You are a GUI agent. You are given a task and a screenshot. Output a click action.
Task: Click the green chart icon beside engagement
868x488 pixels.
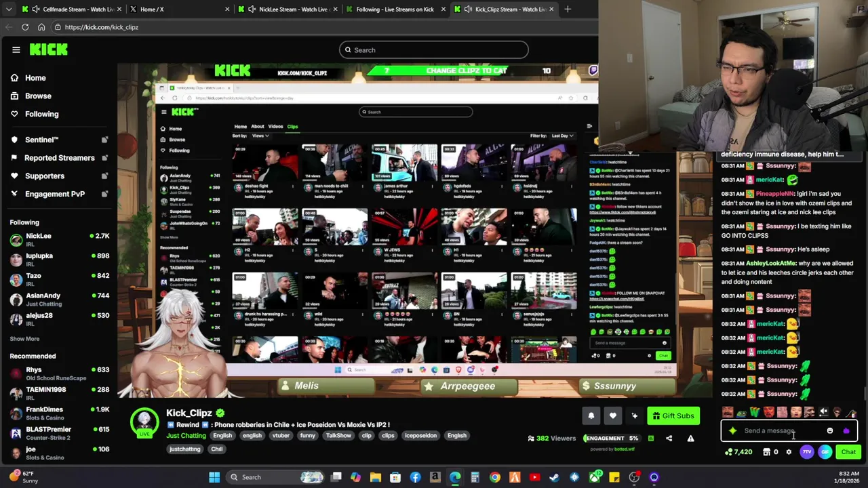coord(650,439)
